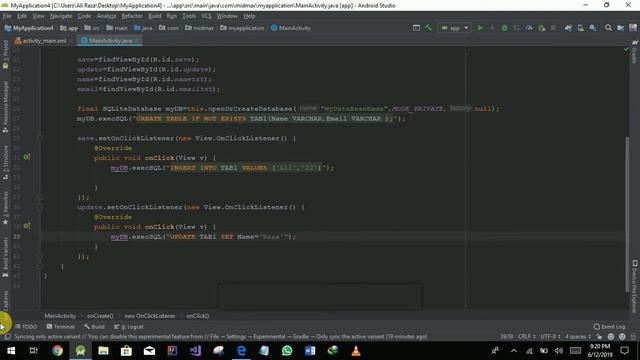Screen dimensions: 640x360
Task: Click gutter override marker beside second onClick
Action: click(x=27, y=226)
